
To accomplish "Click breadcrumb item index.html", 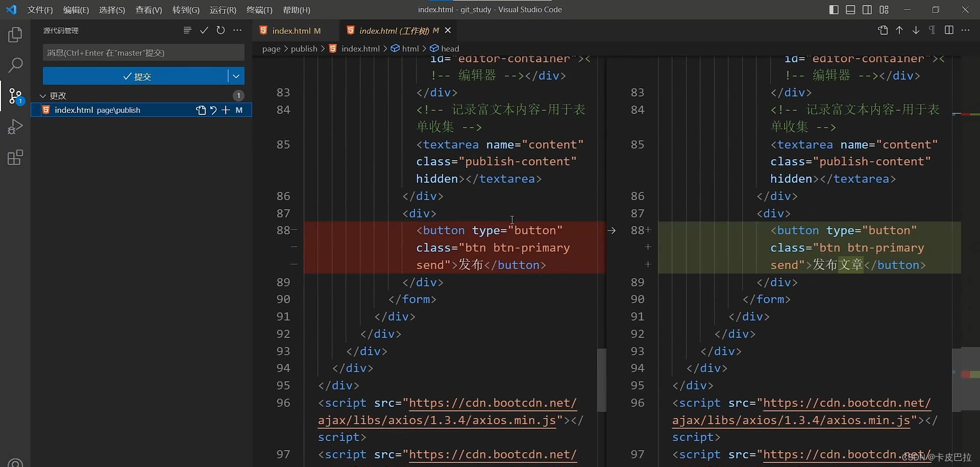I will 360,48.
